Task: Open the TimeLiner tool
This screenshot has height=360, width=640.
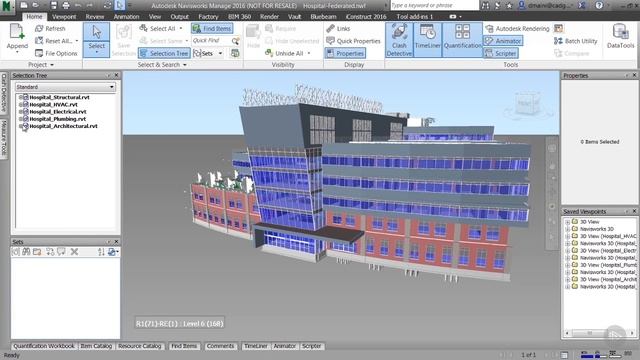Action: (x=427, y=40)
